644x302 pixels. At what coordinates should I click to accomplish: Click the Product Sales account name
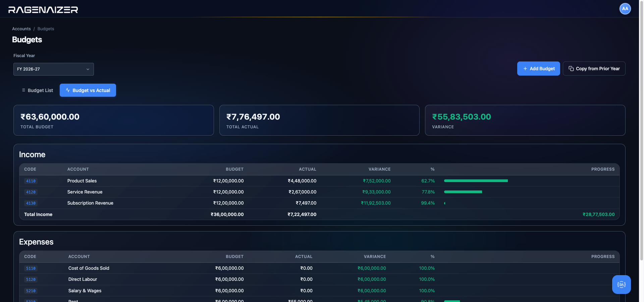pos(82,181)
